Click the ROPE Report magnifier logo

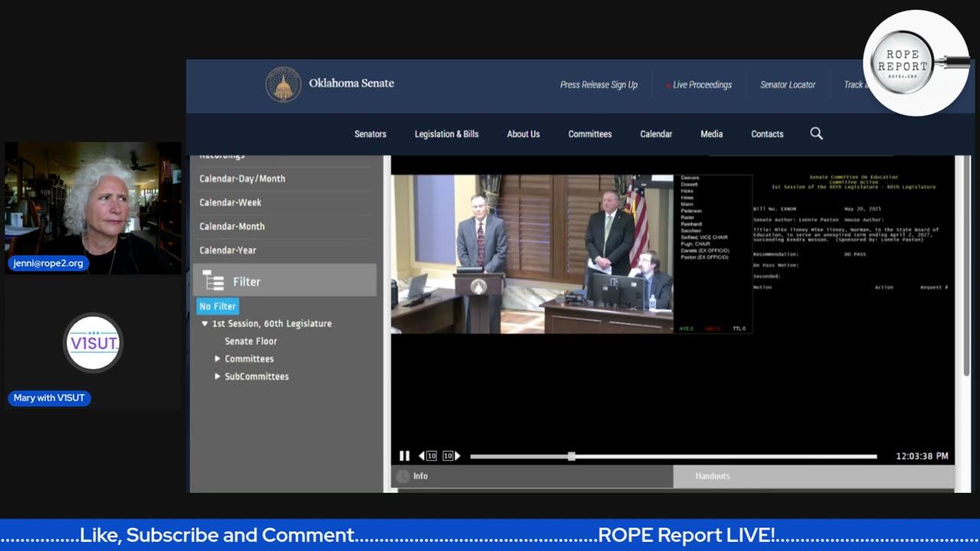tap(917, 64)
